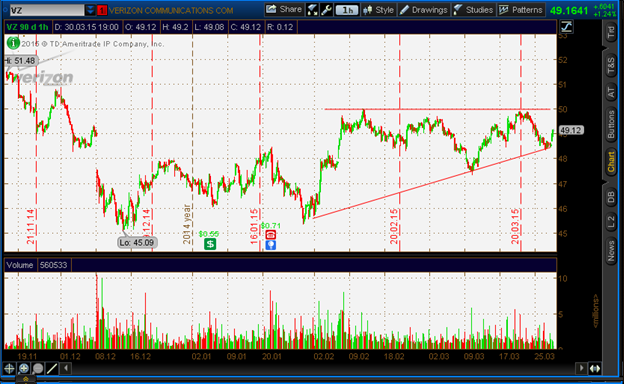Click the Lo: 45.09 price bubble
The height and width of the screenshot is (386, 624).
tap(137, 242)
